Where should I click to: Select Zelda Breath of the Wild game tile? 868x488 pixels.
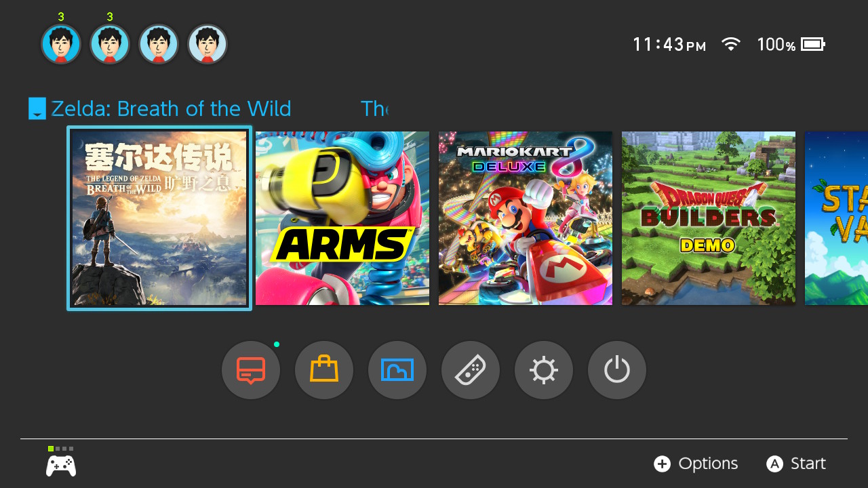coord(159,218)
